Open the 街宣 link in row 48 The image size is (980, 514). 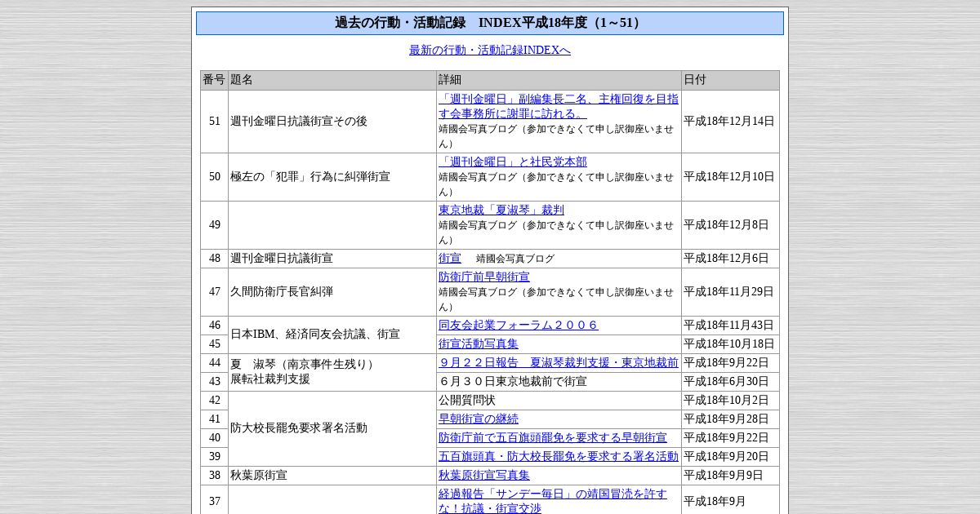pos(450,258)
